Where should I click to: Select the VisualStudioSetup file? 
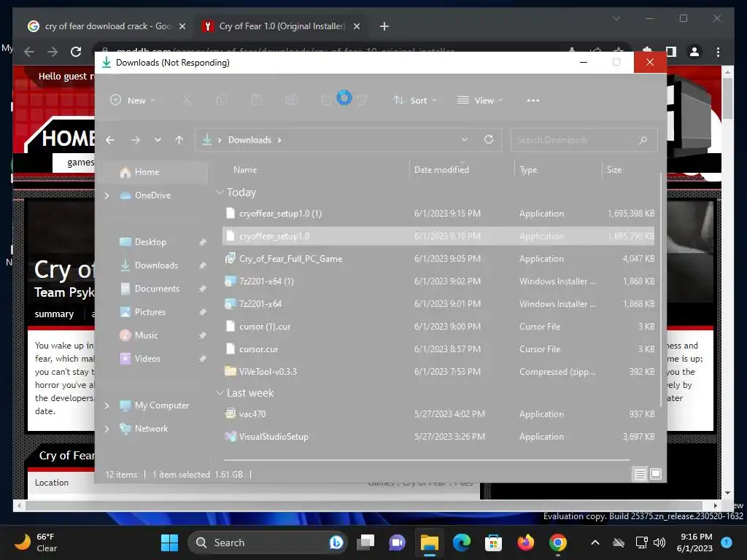tap(438, 436)
